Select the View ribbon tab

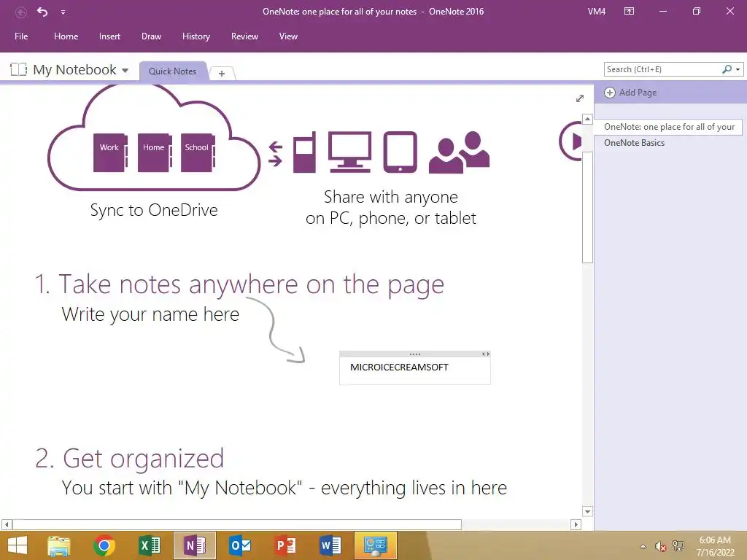(288, 36)
